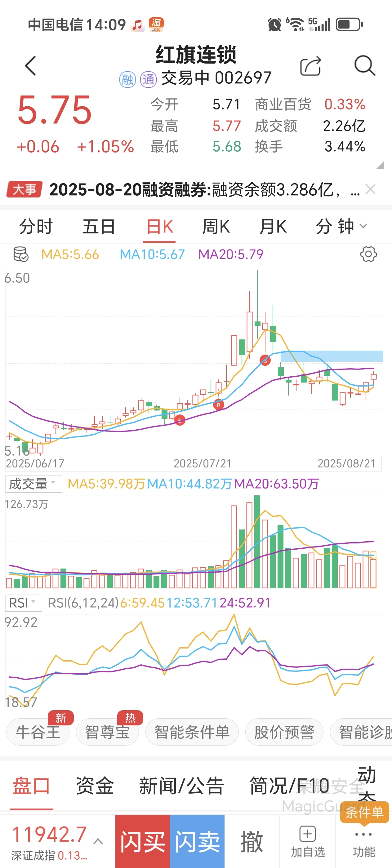392x868 pixels.
Task: Tap the red 闪买 button
Action: [x=143, y=842]
